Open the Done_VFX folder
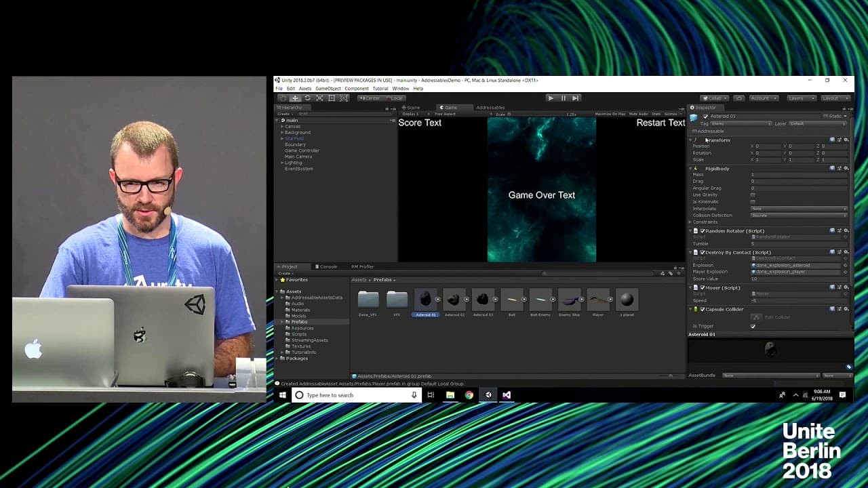Image resolution: width=868 pixels, height=488 pixels. (x=368, y=300)
